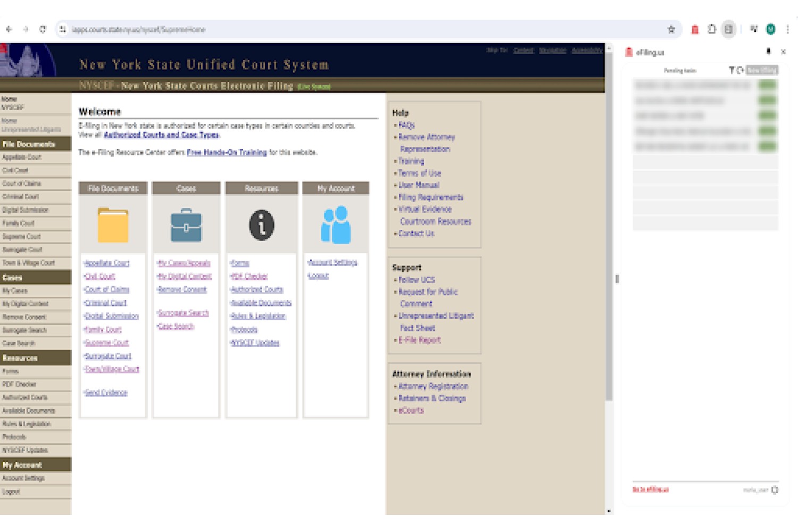Close the efiling.us side panel

coord(783,52)
